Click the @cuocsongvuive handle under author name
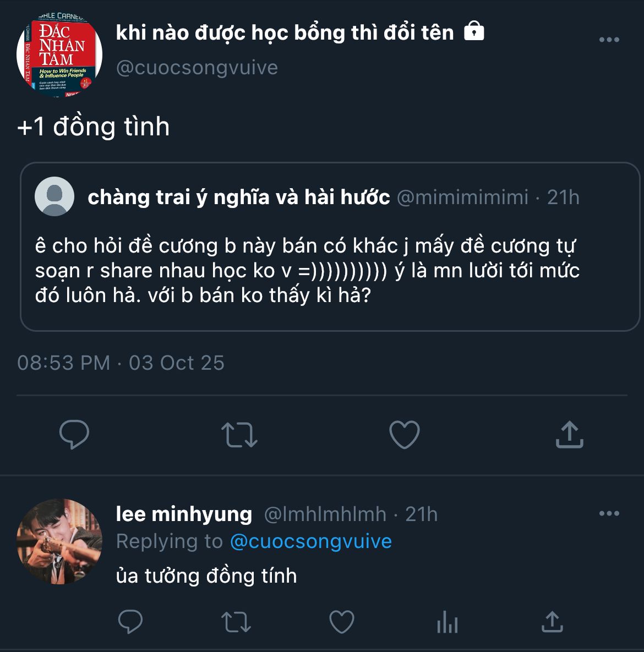This screenshot has height=652, width=644. 197,68
